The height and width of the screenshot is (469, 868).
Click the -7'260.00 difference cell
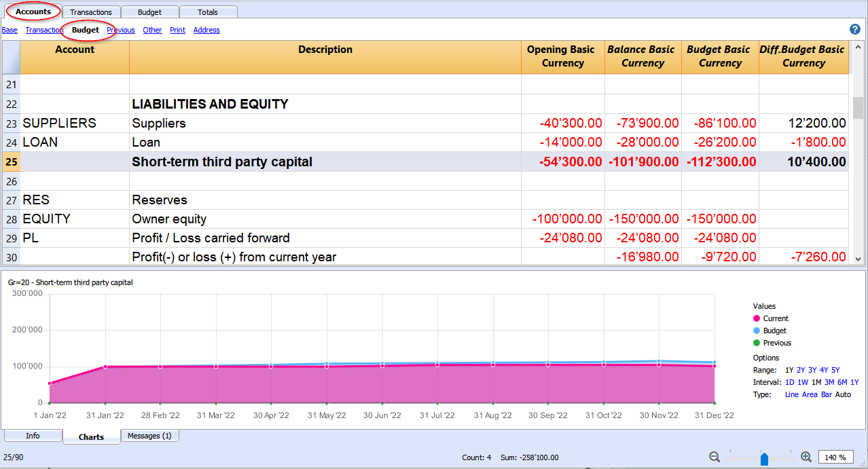[804, 257]
